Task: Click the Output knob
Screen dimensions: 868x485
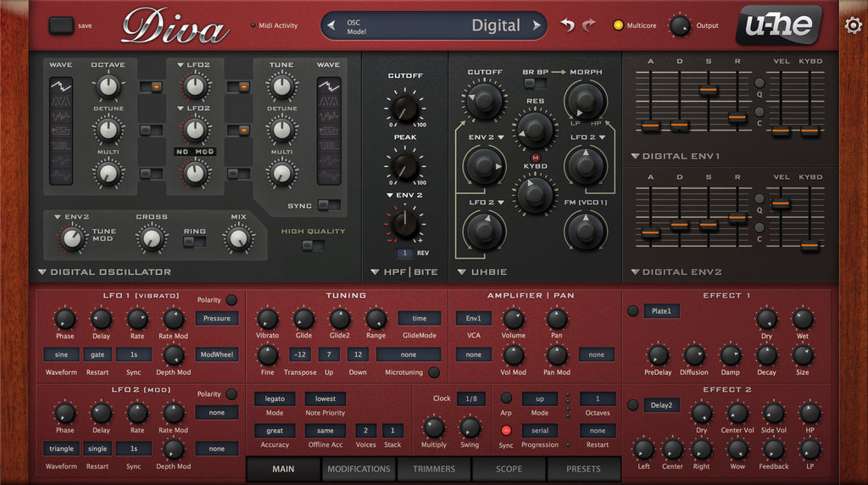Action: pos(679,25)
